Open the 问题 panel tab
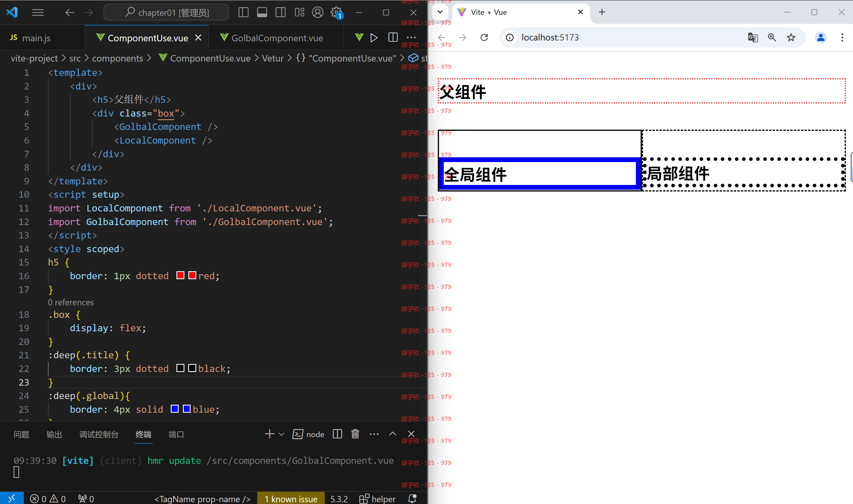853x504 pixels. pyautogui.click(x=21, y=434)
